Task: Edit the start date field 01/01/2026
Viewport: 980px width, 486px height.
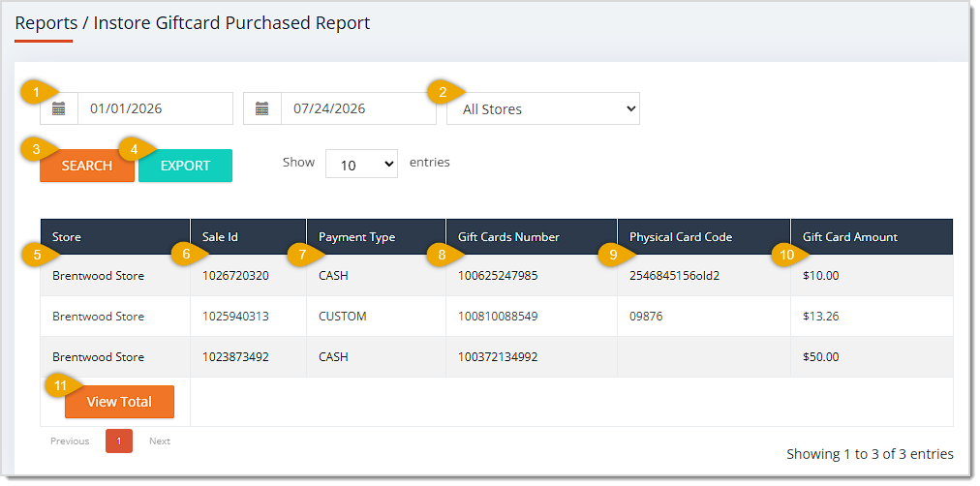Action: pyautogui.click(x=155, y=108)
